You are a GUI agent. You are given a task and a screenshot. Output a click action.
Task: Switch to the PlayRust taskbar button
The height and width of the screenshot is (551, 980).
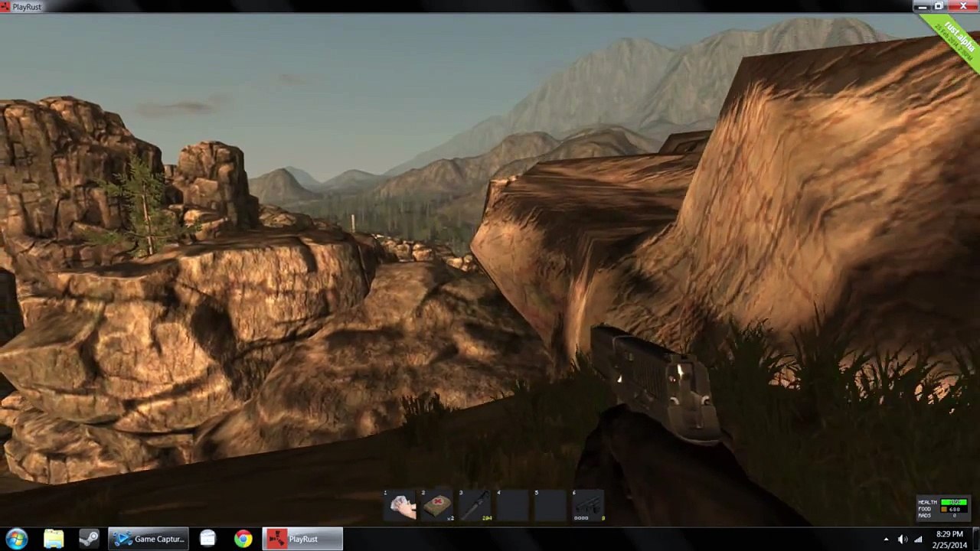point(303,539)
